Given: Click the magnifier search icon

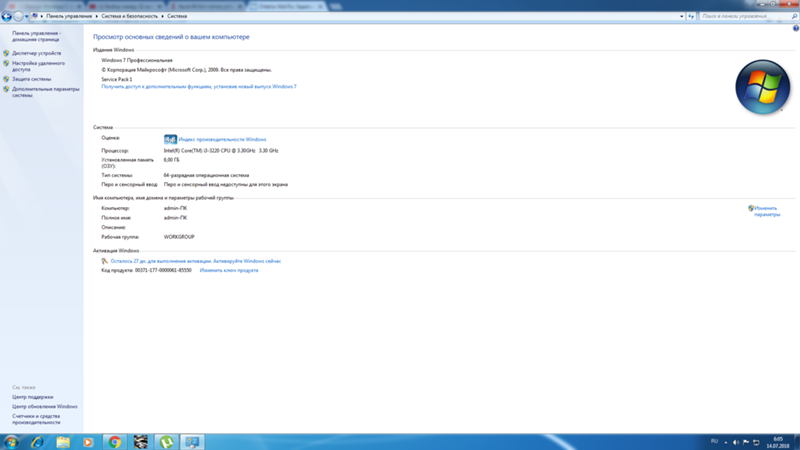Looking at the screenshot, I should tap(794, 16).
